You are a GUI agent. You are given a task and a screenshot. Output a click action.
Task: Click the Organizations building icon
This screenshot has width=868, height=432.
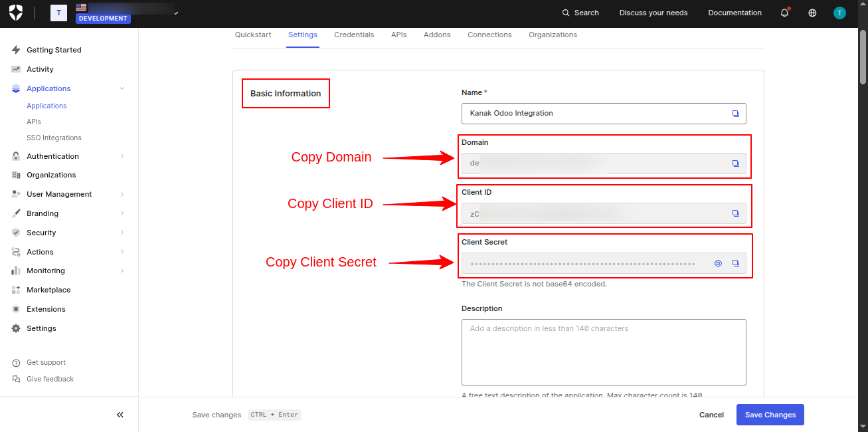(x=16, y=175)
